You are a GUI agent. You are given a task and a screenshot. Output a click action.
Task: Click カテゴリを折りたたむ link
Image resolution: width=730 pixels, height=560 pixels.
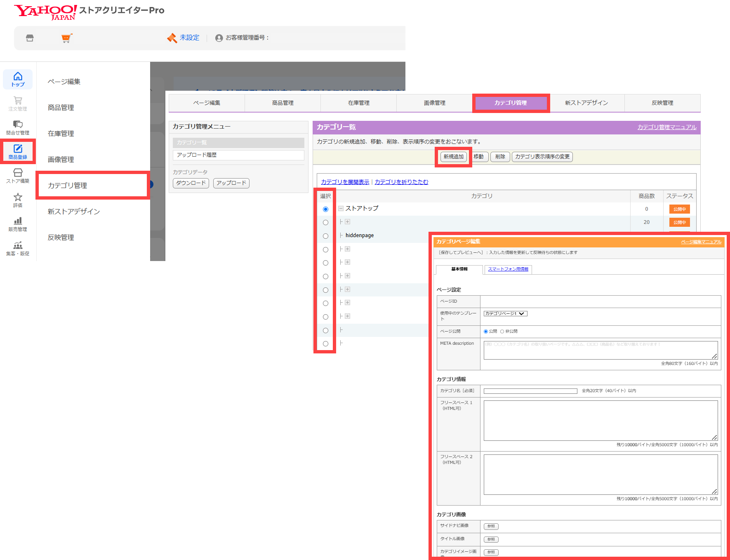pyautogui.click(x=401, y=182)
